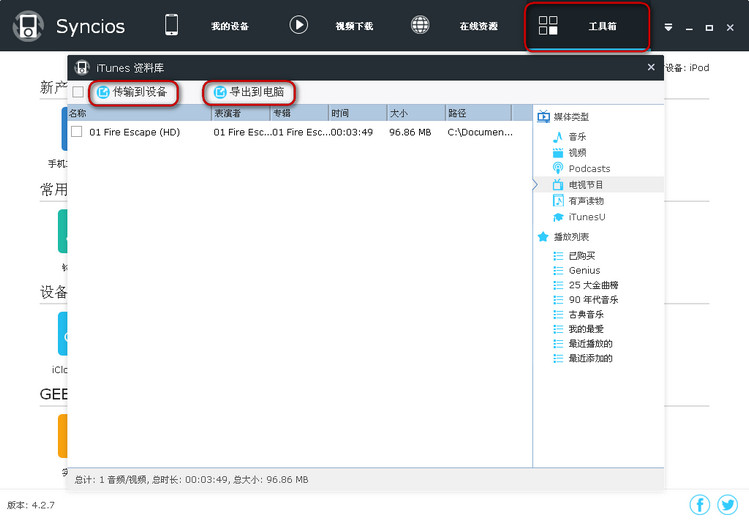Click the audiobook icon beside 有声读物
Screen dimensions: 749x521
(557, 201)
